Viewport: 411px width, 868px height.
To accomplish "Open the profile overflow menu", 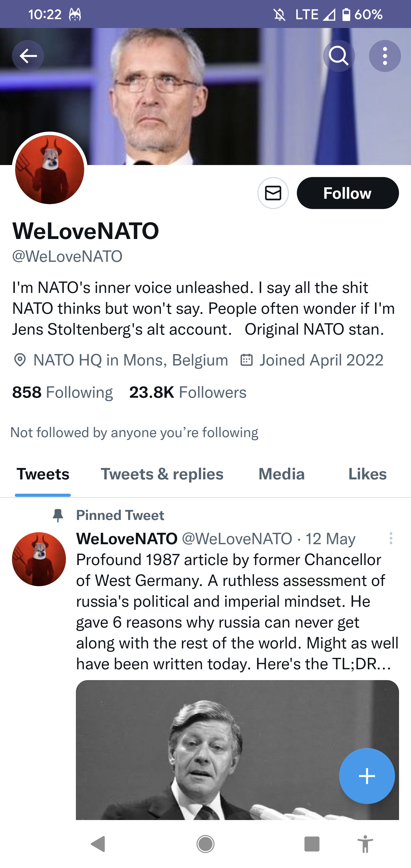I will coord(385,56).
